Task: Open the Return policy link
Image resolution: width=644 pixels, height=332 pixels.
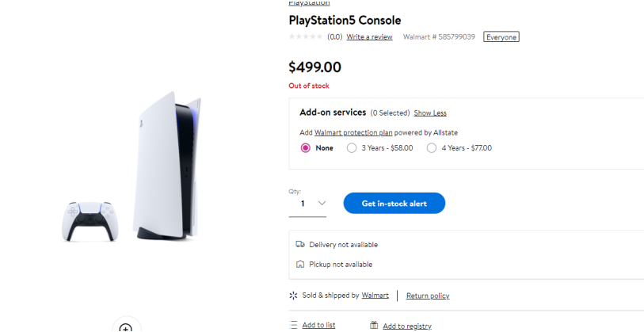Action: [x=428, y=296]
